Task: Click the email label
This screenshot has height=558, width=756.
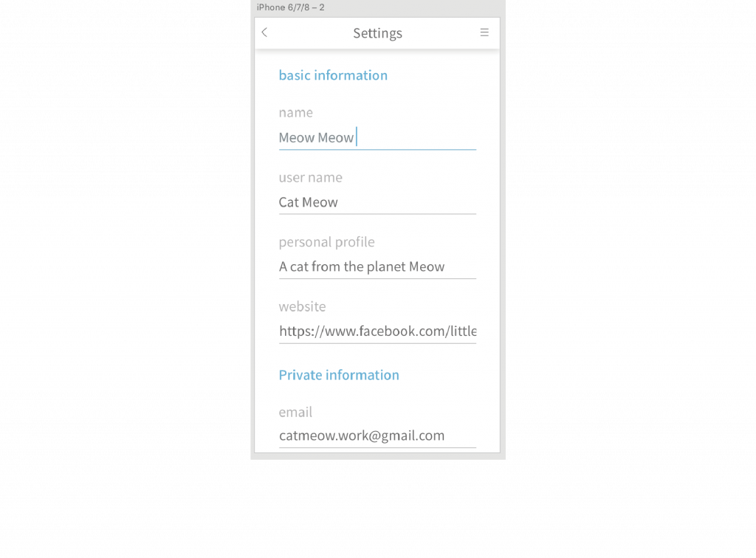Action: 295,412
